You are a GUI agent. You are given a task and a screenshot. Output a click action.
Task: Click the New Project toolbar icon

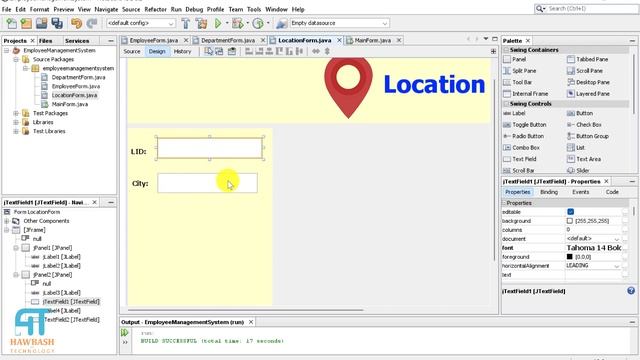coord(26,23)
